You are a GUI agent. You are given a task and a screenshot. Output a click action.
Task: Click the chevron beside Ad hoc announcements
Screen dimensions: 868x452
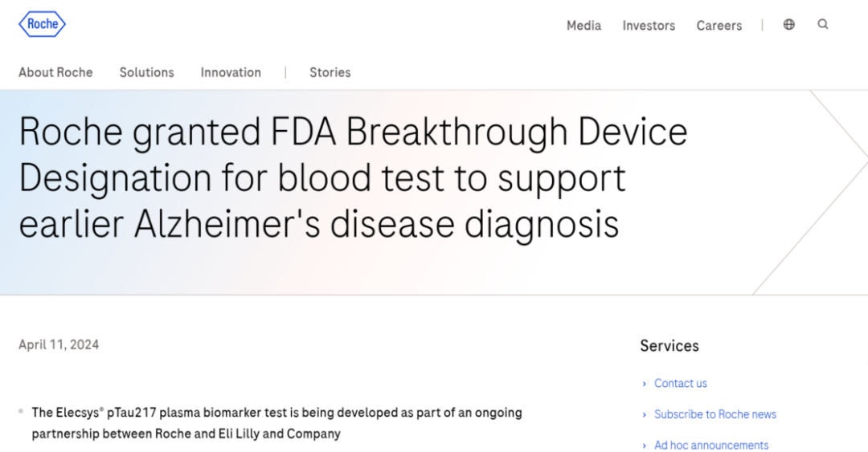click(645, 446)
